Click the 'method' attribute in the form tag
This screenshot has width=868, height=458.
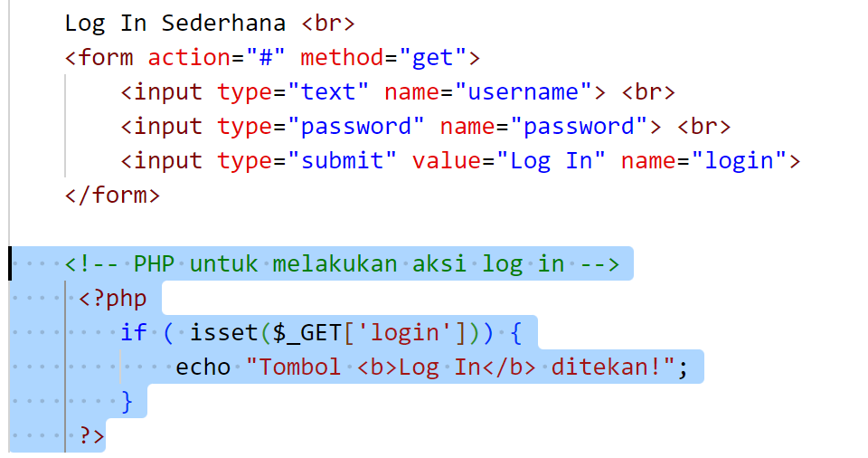pos(342,58)
